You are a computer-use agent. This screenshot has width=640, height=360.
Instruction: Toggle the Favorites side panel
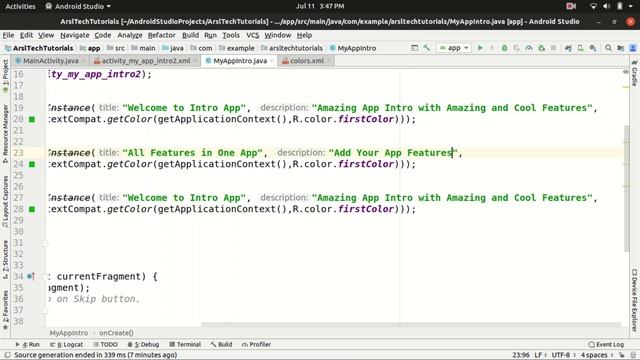[x=5, y=310]
